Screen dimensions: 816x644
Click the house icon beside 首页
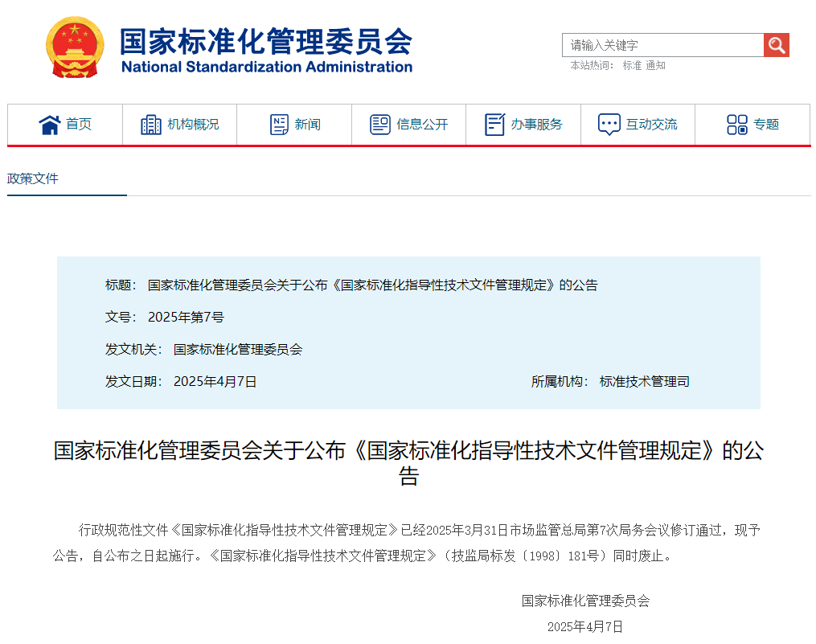click(x=50, y=125)
